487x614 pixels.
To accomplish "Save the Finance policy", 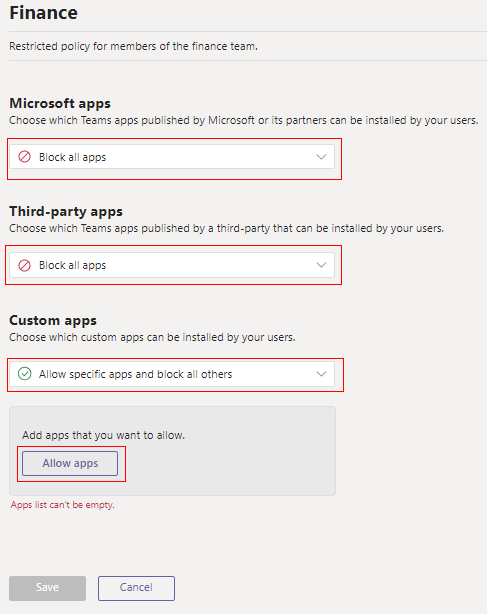I will tap(47, 588).
